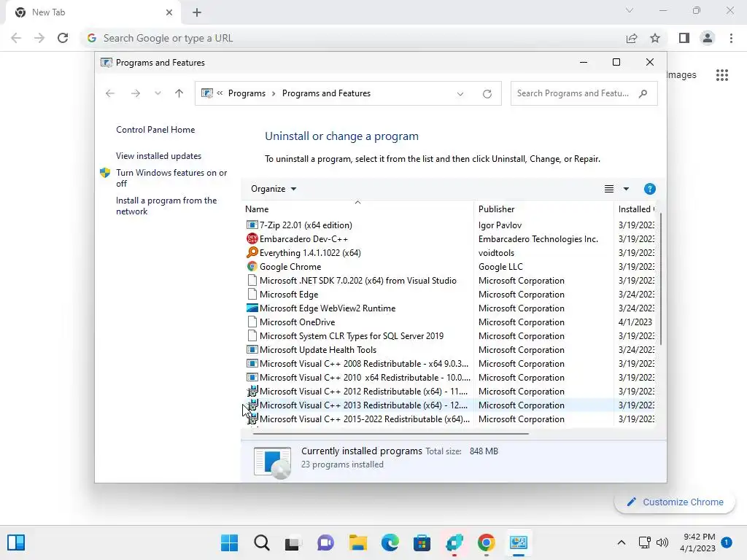This screenshot has width=747, height=560.
Task: Click Programs and Features back arrow
Action: point(110,93)
